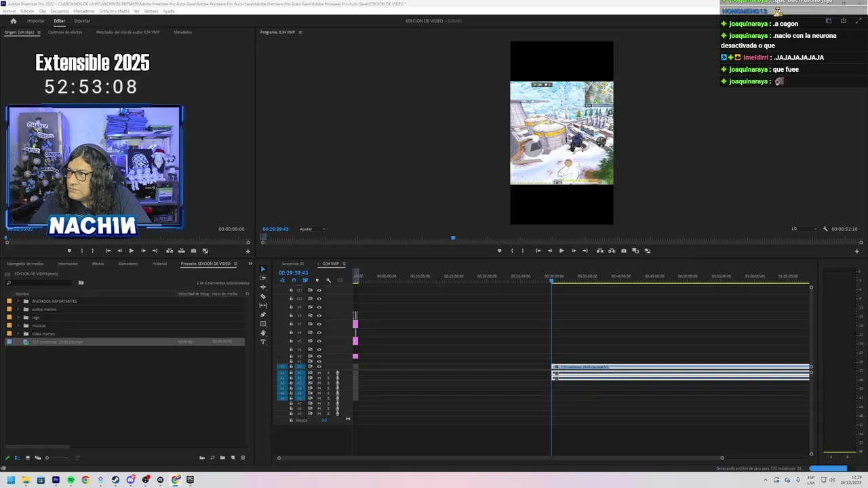This screenshot has height=488, width=868.
Task: Toggle Snap in timeline (magnet icon)
Action: (294, 280)
